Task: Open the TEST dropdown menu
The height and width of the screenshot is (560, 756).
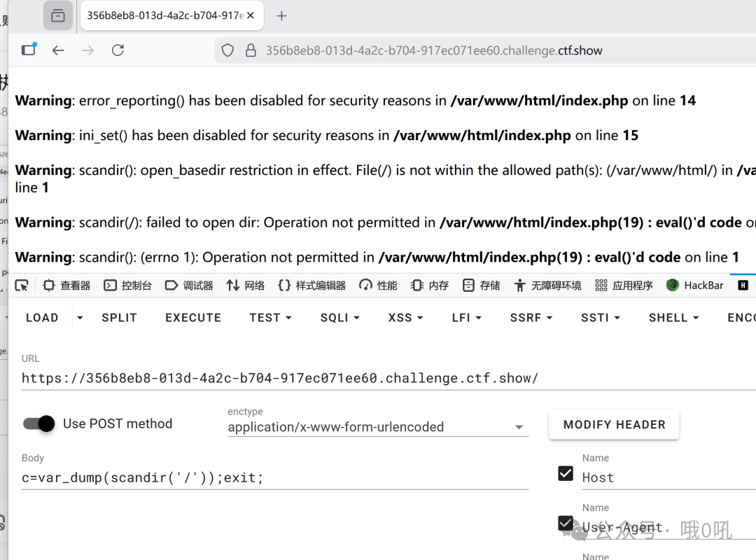Action: (x=270, y=318)
